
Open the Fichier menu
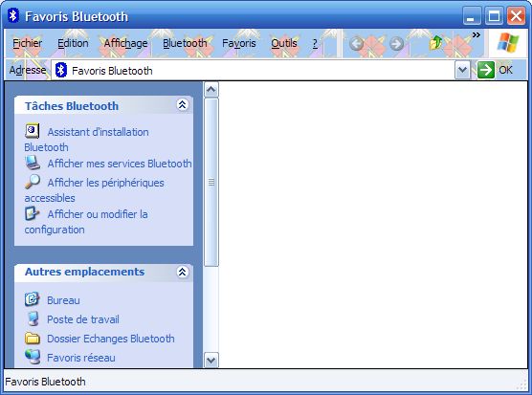[27, 43]
